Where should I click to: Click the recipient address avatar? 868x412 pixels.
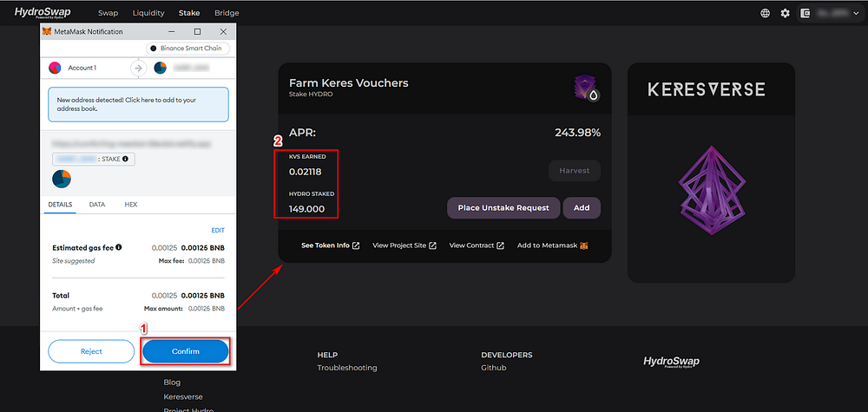160,68
